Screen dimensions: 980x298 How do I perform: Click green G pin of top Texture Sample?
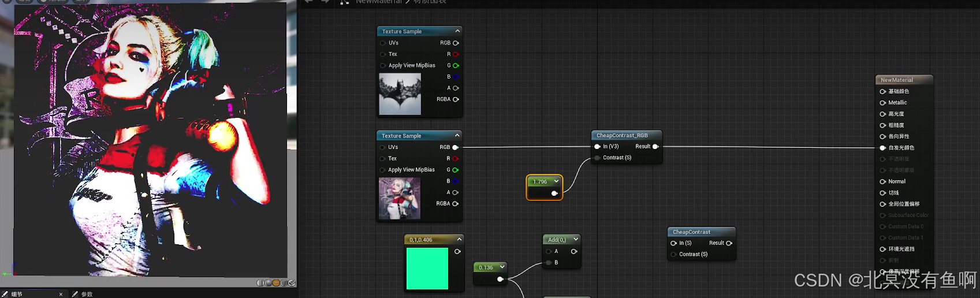pyautogui.click(x=456, y=65)
